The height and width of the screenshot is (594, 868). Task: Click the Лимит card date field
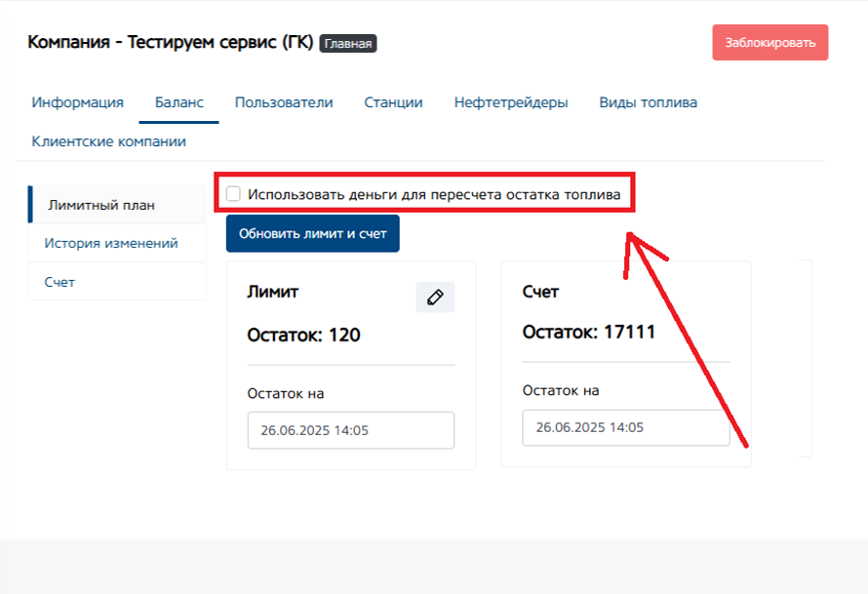pyautogui.click(x=351, y=430)
